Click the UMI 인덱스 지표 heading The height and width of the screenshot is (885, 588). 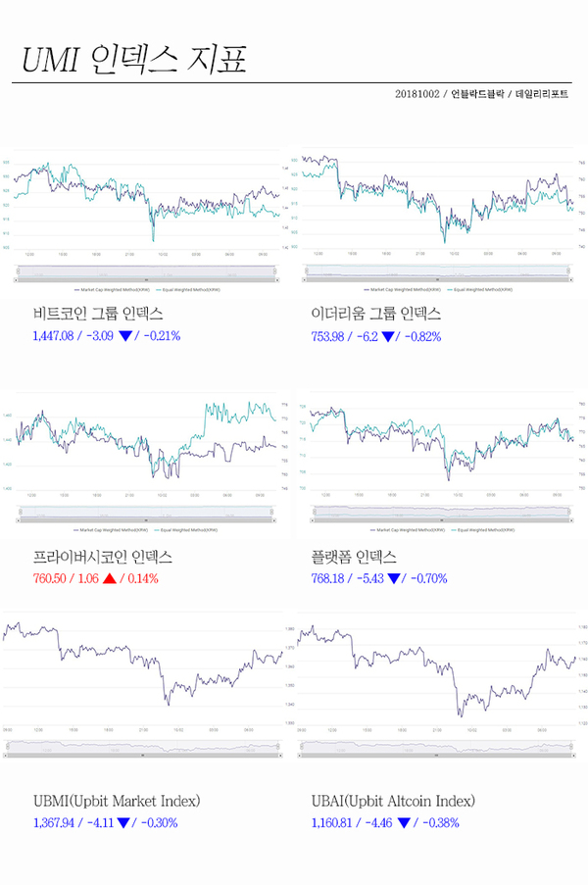click(x=134, y=58)
